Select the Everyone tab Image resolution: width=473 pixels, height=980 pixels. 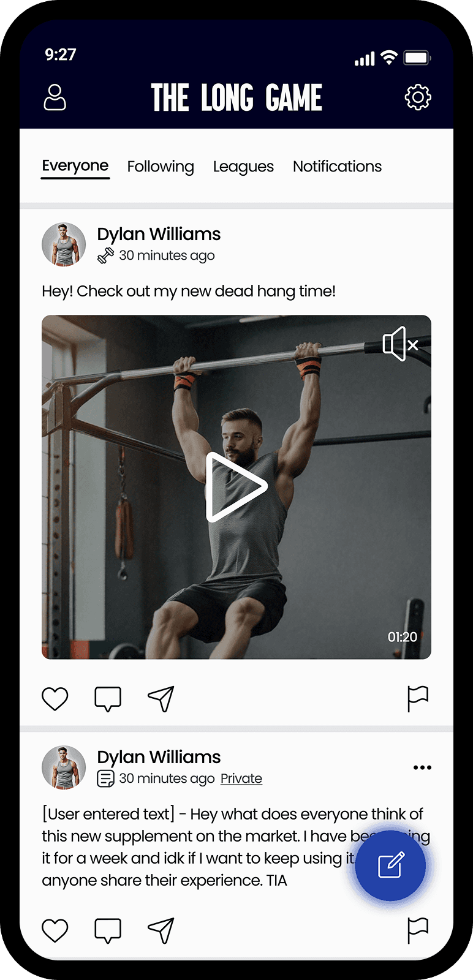point(75,167)
